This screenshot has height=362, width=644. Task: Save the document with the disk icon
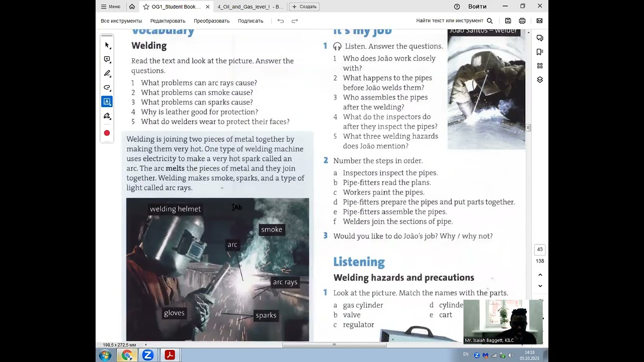(508, 21)
